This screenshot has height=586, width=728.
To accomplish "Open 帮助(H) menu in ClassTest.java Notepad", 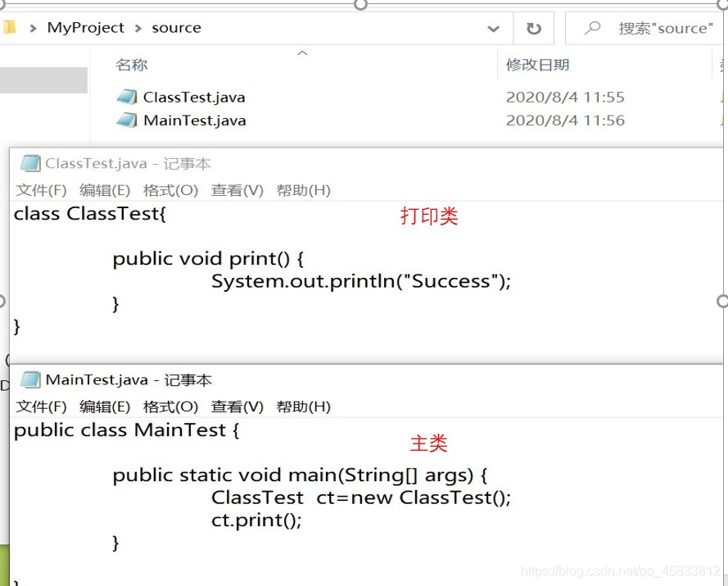I will tap(304, 190).
